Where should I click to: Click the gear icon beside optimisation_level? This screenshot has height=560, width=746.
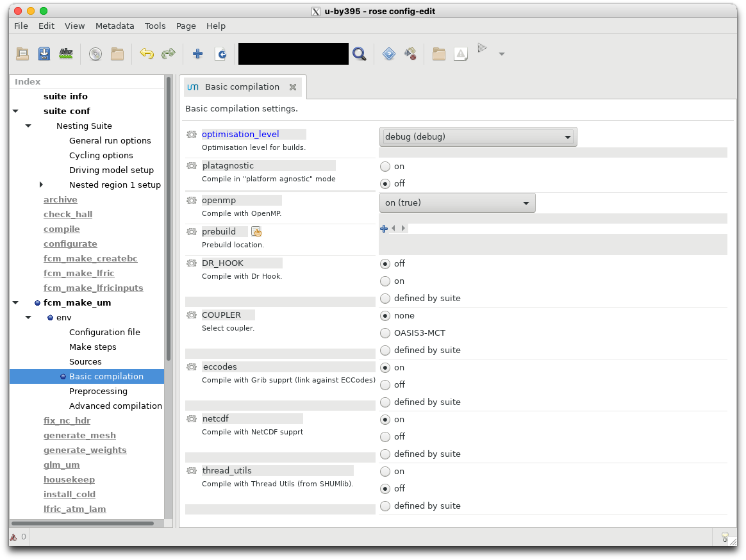pos(191,135)
